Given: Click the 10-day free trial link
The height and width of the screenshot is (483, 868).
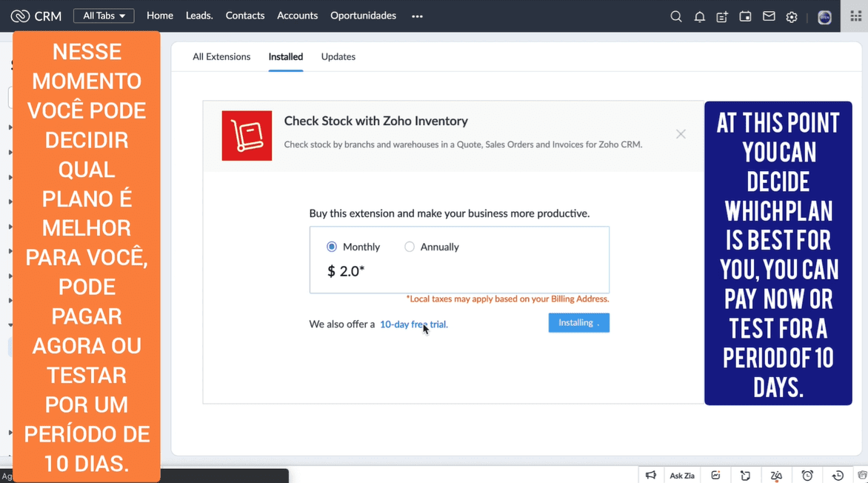Looking at the screenshot, I should point(413,324).
